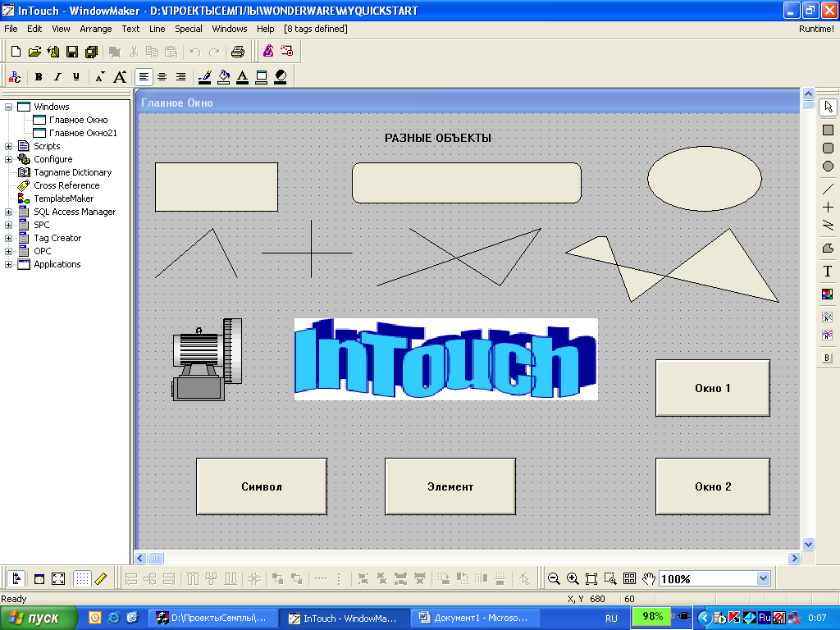This screenshot has width=840, height=630.
Task: Open the Window Color picker
Action: (262, 77)
